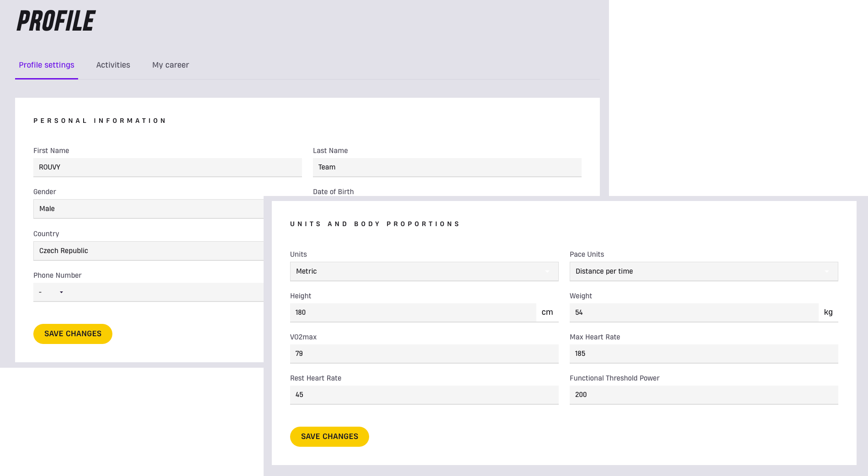Expand the Pace Units dropdown
The width and height of the screenshot is (868, 476).
[703, 271]
